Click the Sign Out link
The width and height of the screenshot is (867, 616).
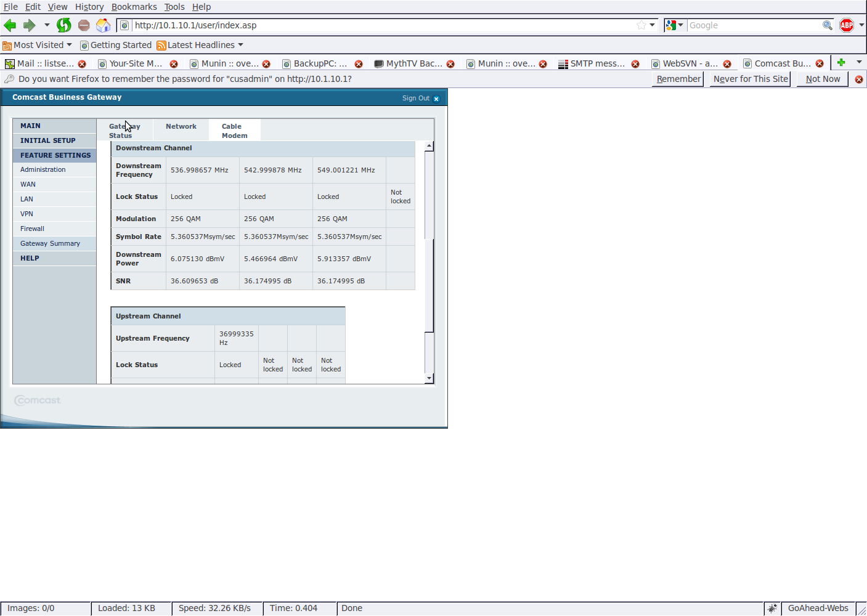coord(416,99)
